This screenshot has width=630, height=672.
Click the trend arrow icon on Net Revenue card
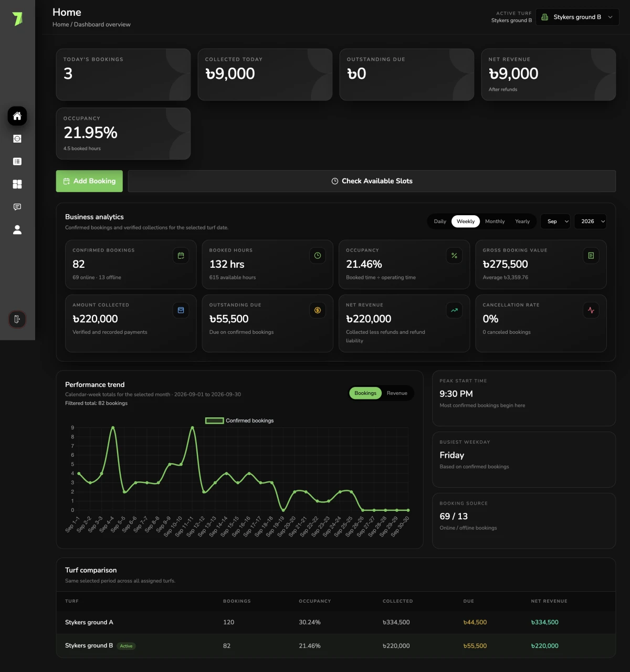tap(454, 310)
